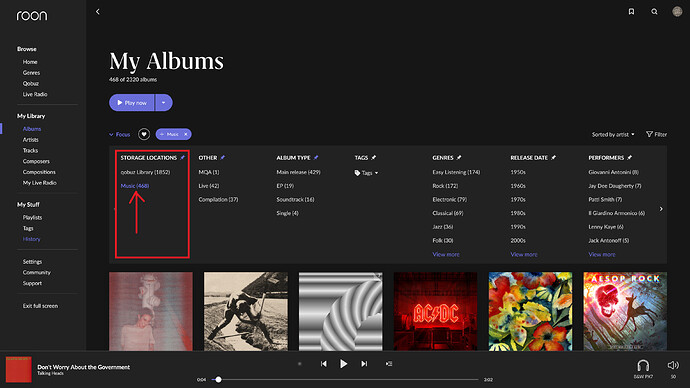Open the volume speaker control
The image size is (690, 388).
click(673, 365)
